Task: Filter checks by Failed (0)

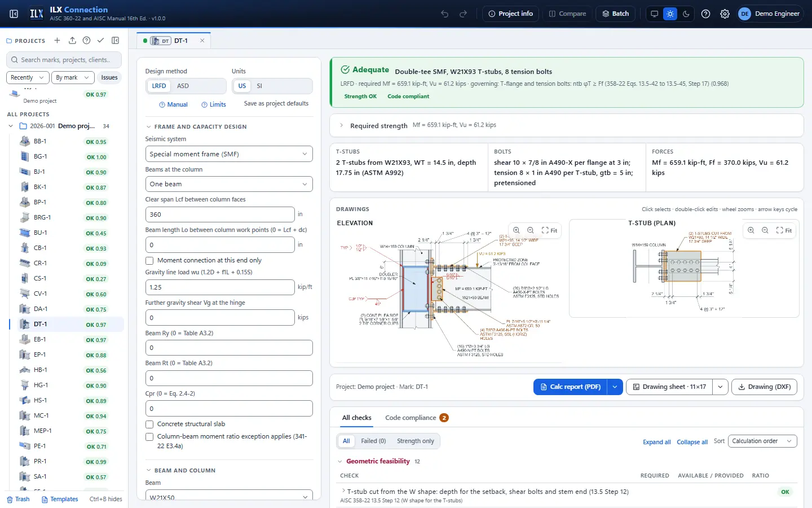Action: 373,441
